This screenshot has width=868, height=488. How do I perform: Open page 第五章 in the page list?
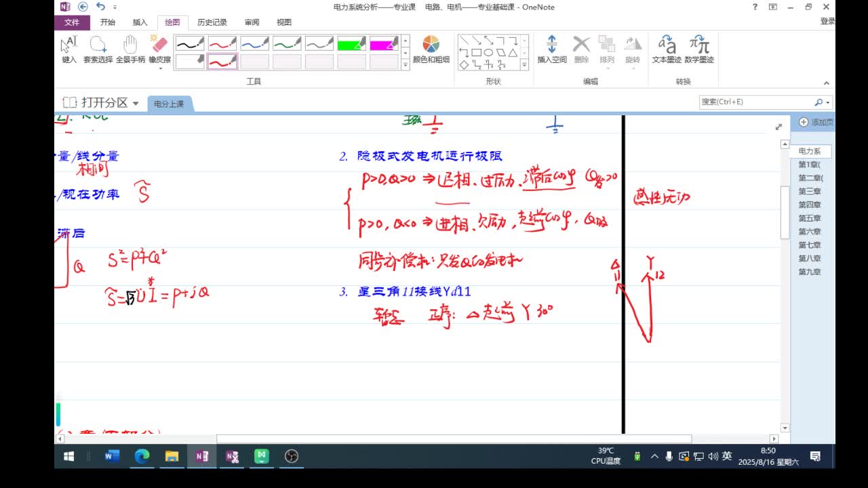tap(810, 218)
